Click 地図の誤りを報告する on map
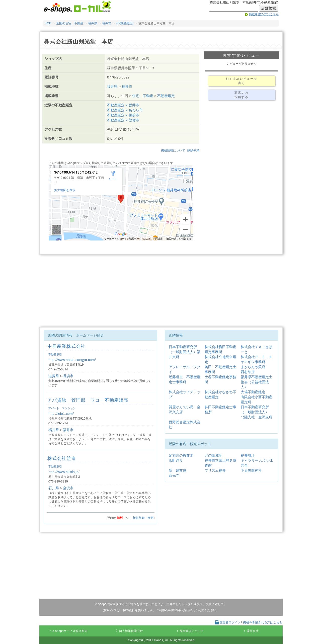This screenshot has width=322, height=644. [179, 239]
